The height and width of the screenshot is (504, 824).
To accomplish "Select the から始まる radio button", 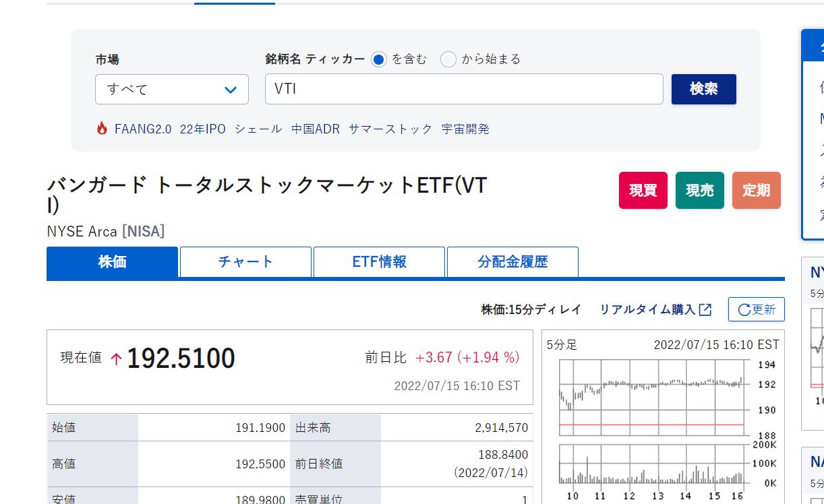I will coord(448,59).
